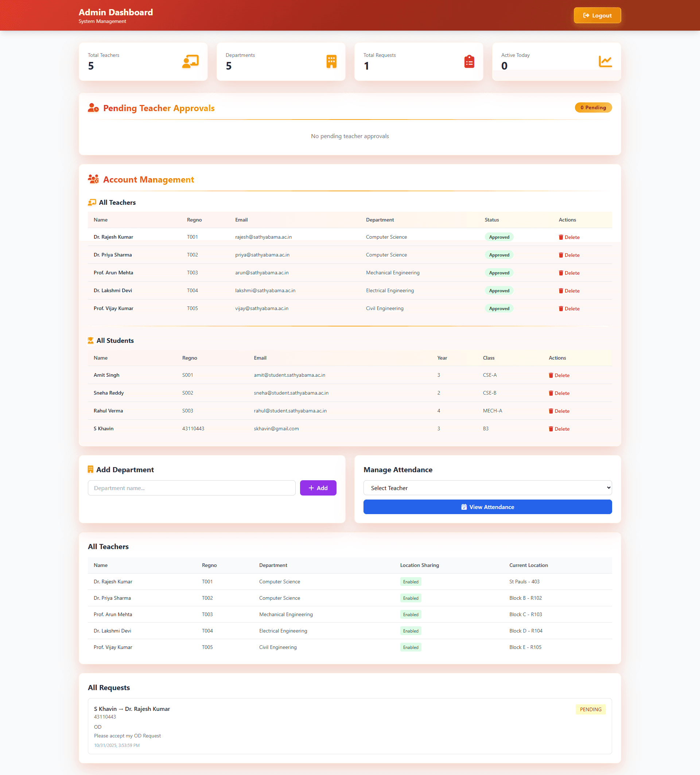The width and height of the screenshot is (700, 775).
Task: Click the Active Today chart icon
Action: 604,61
